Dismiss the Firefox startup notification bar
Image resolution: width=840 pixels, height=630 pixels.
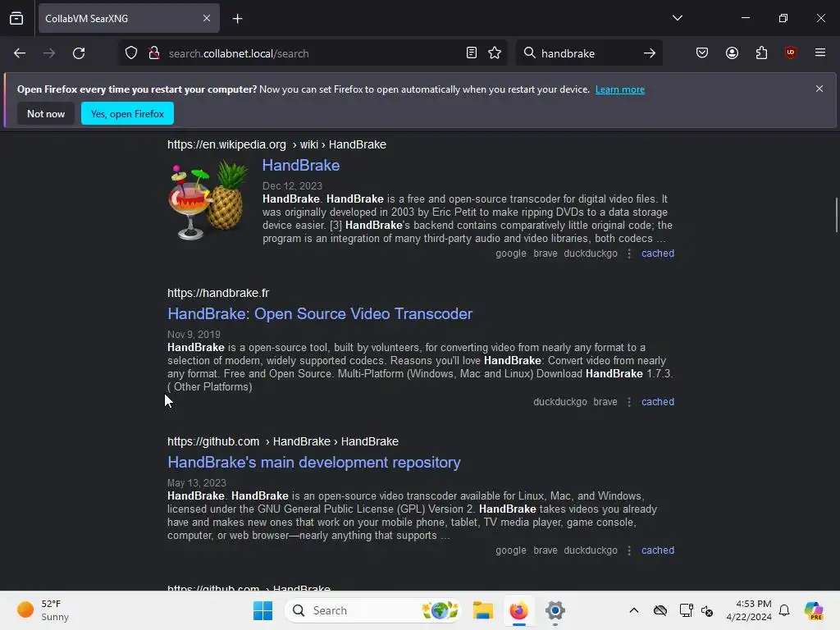point(819,89)
